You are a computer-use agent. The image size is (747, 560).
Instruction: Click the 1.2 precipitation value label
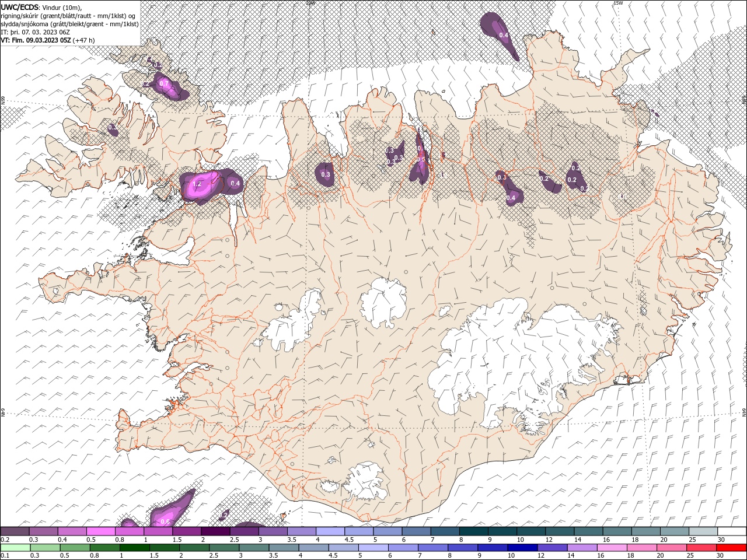(197, 184)
